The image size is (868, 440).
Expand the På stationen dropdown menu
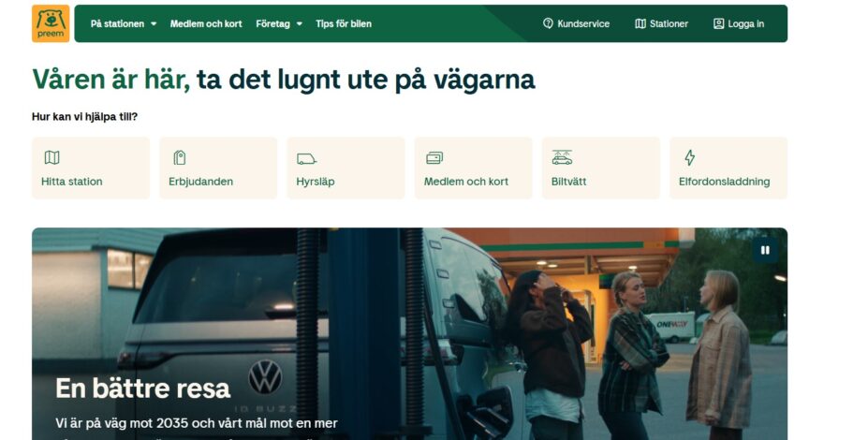coord(124,23)
